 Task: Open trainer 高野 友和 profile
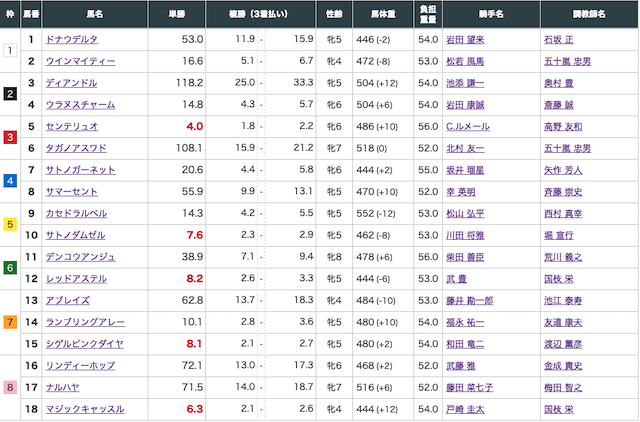click(563, 127)
